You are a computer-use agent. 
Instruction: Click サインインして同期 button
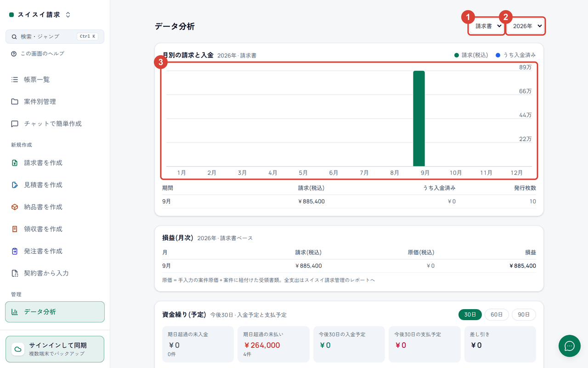55,349
